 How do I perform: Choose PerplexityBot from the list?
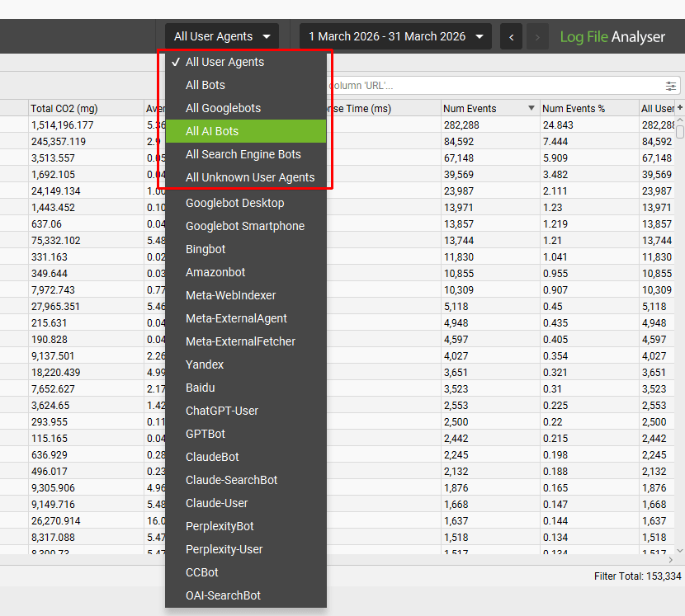point(219,526)
